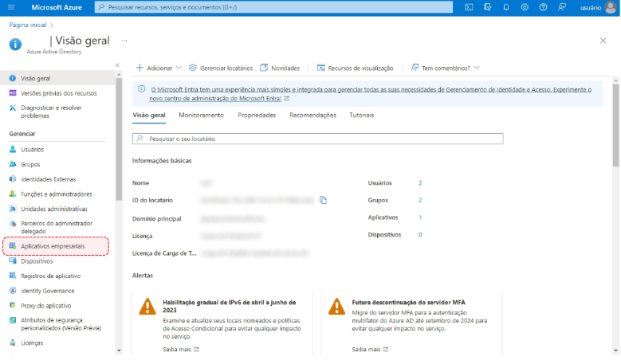The width and height of the screenshot is (621, 364).
Task: Click the Unidades administrativas icon
Action: [13, 209]
